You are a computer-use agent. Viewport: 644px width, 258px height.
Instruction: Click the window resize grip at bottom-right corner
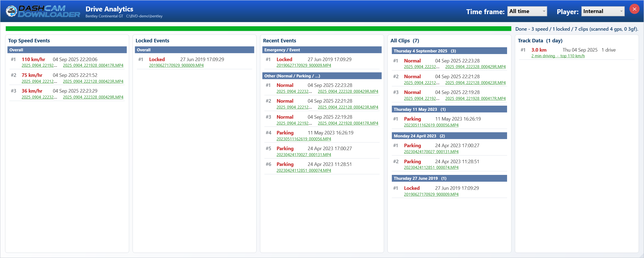click(641, 256)
